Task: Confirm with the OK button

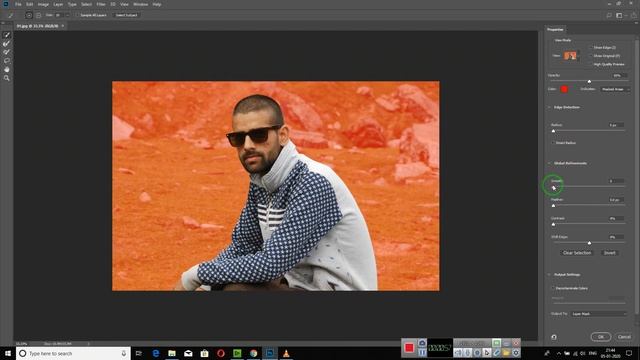Action: pyautogui.click(x=601, y=337)
